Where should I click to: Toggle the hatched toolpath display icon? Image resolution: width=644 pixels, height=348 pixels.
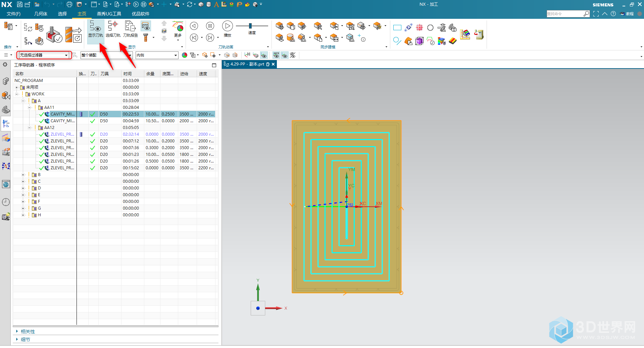coord(146,26)
